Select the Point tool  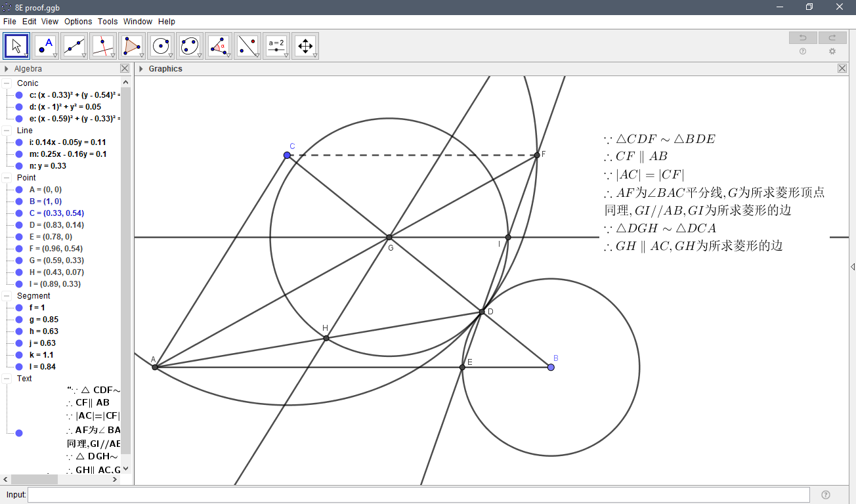(45, 45)
